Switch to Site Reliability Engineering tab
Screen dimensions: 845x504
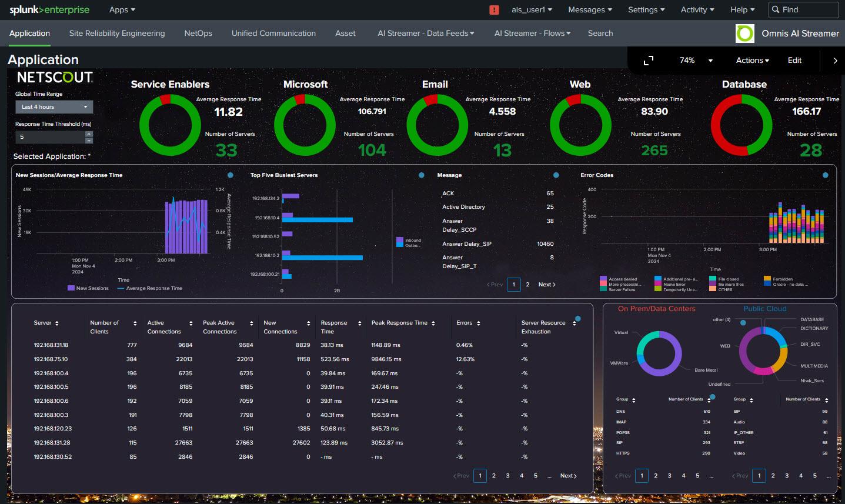(117, 34)
